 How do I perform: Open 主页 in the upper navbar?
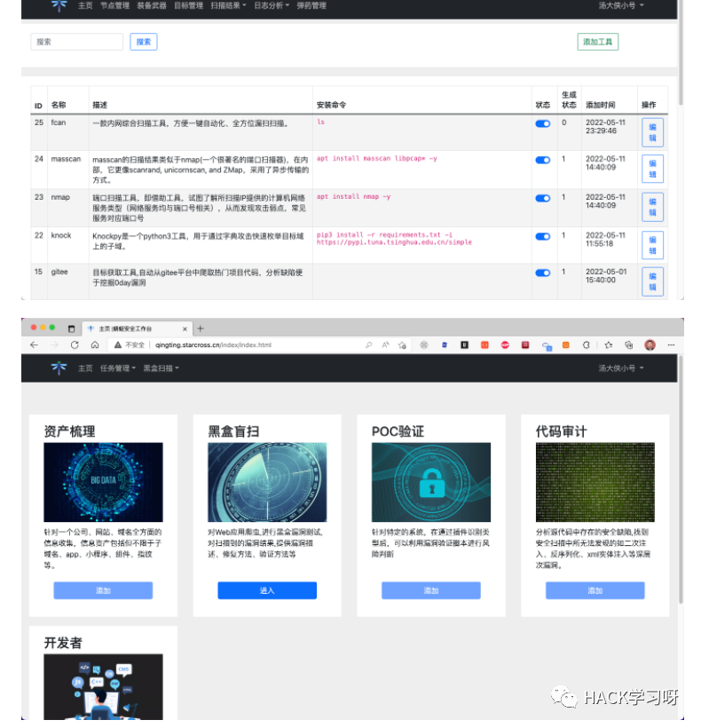pyautogui.click(x=85, y=5)
